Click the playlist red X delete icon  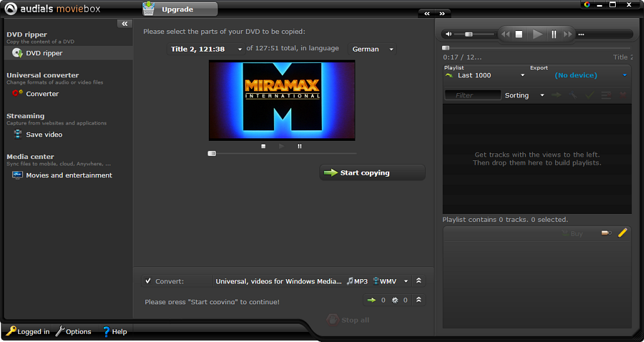pos(623,96)
